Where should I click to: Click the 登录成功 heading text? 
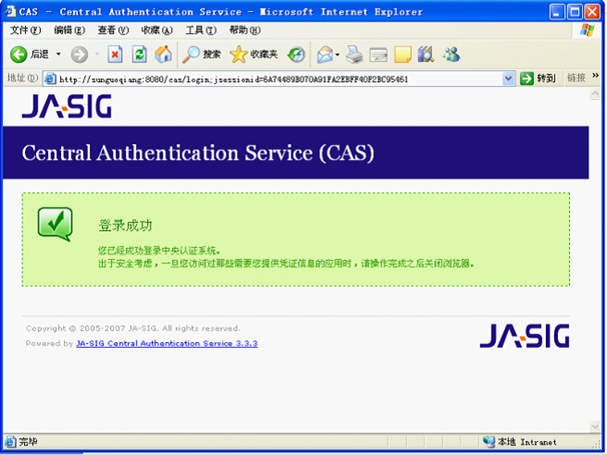125,225
